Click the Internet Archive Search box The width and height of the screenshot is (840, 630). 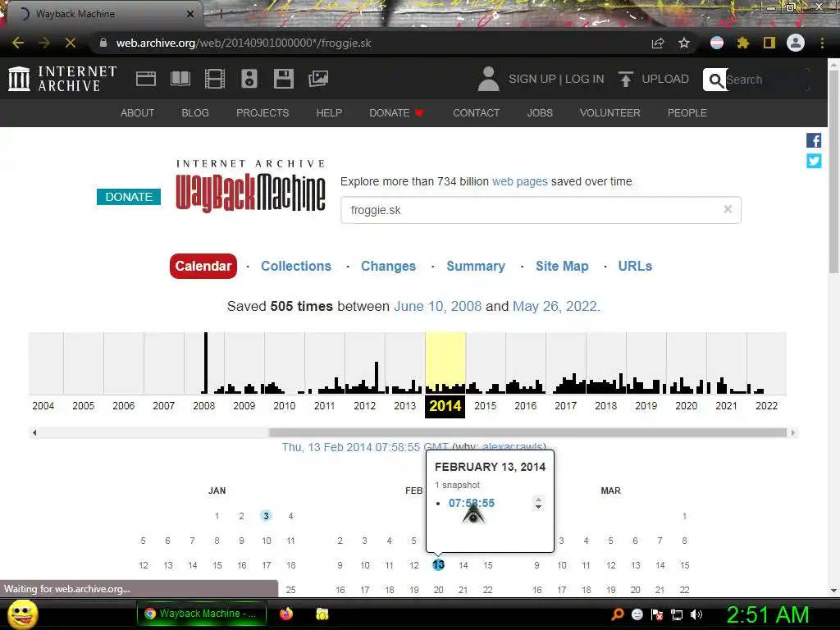[x=767, y=80]
